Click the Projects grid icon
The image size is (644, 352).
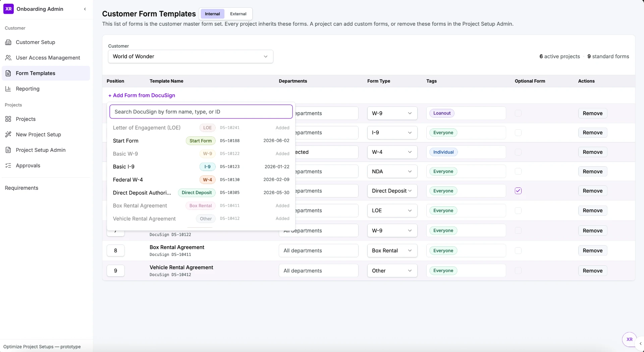[x=8, y=119]
